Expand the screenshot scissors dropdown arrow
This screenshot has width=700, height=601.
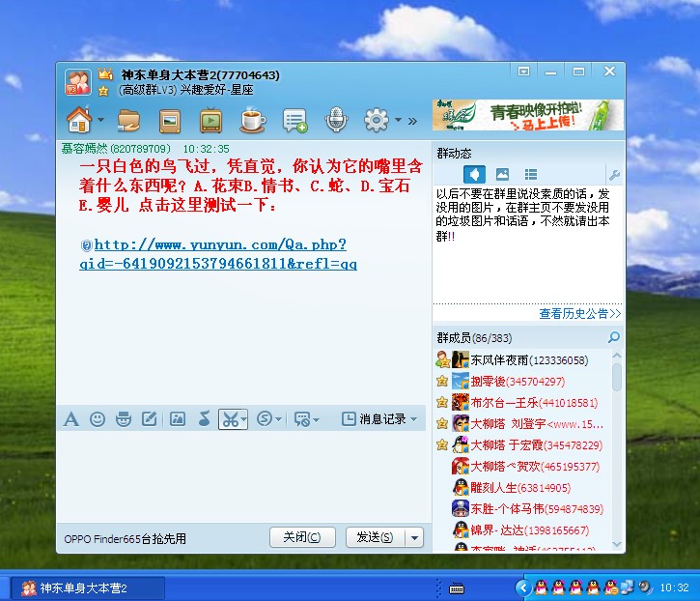[x=243, y=419]
